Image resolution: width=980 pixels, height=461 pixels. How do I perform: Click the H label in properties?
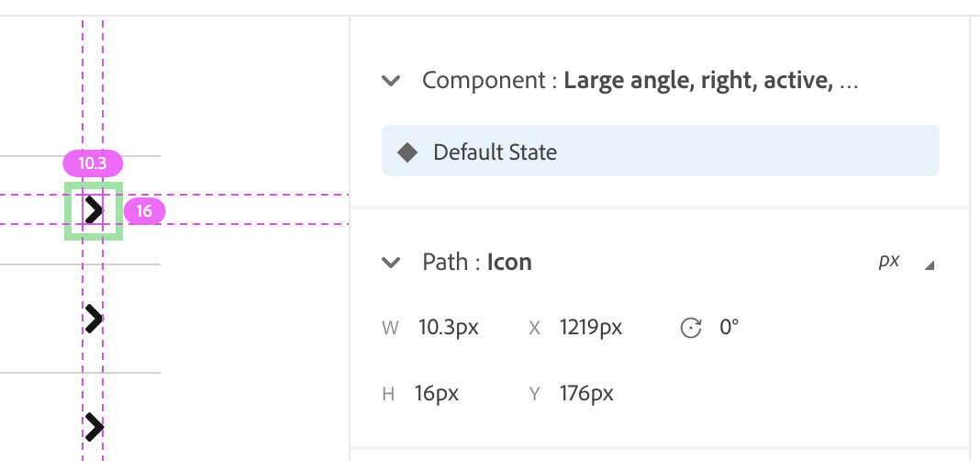tap(389, 395)
